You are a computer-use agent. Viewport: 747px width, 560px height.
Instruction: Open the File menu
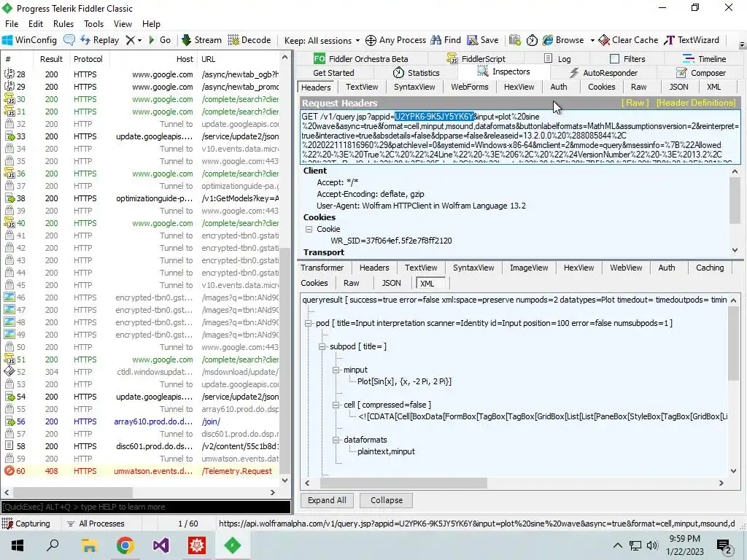[x=12, y=24]
